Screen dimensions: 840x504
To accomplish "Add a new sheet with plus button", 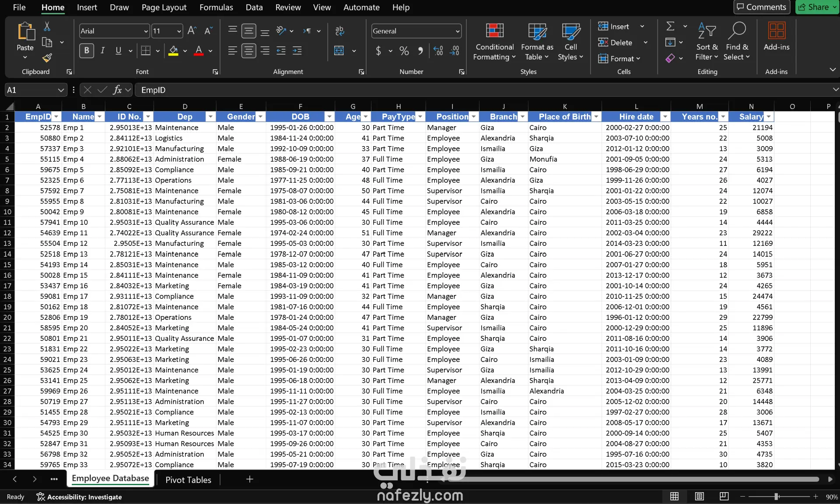I will click(249, 479).
